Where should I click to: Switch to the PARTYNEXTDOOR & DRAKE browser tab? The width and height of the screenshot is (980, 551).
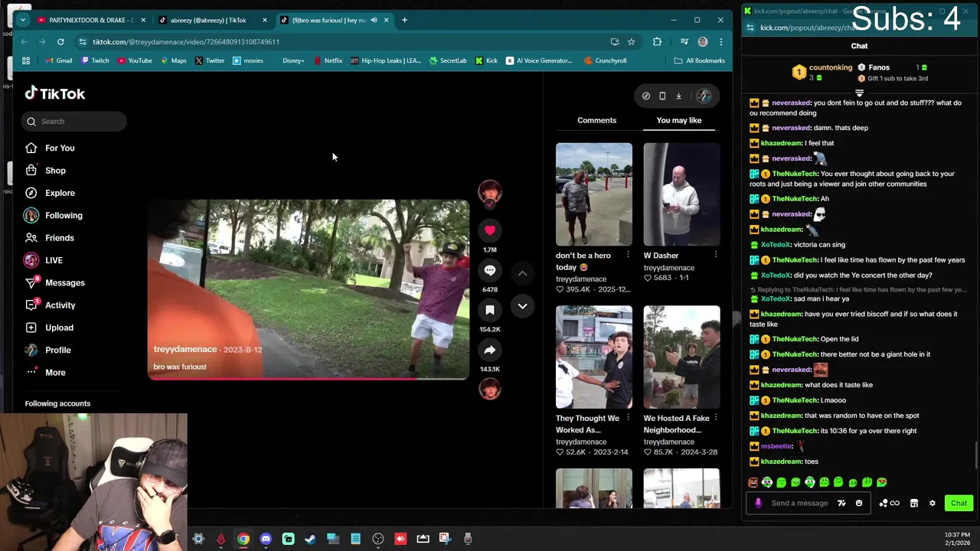click(x=90, y=20)
